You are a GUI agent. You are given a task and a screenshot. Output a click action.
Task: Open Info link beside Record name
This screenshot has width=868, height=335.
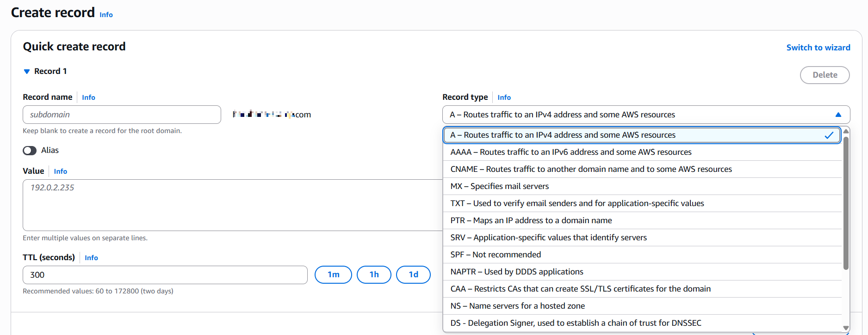coord(88,97)
